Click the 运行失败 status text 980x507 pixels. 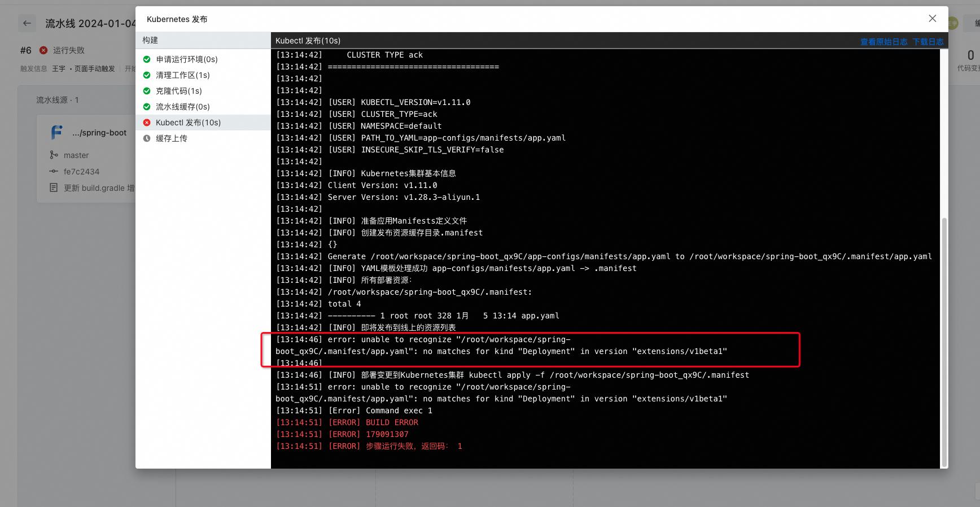[x=69, y=50]
